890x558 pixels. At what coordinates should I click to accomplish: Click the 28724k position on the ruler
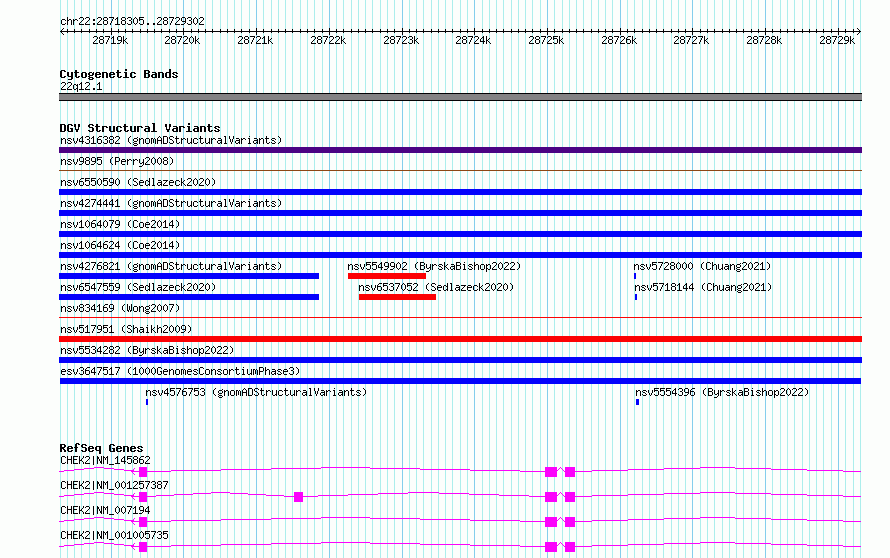(473, 41)
